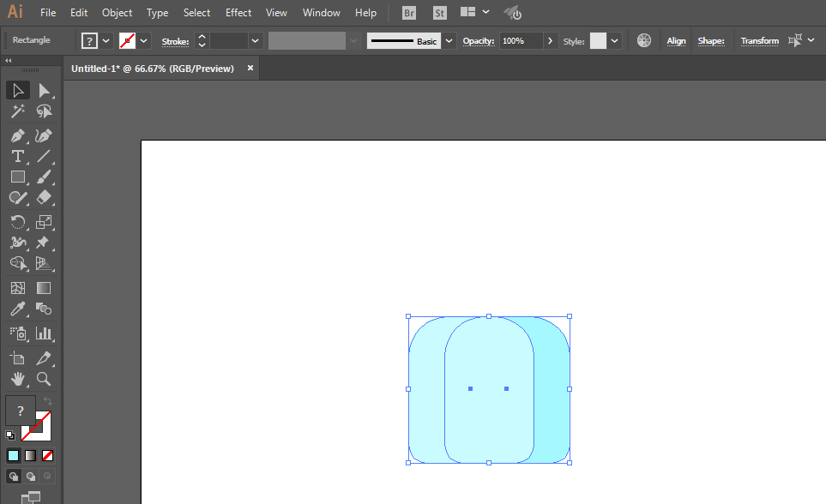Screen dimensions: 826x504
Task: Enable Draw Normal mode
Action: (x=13, y=477)
